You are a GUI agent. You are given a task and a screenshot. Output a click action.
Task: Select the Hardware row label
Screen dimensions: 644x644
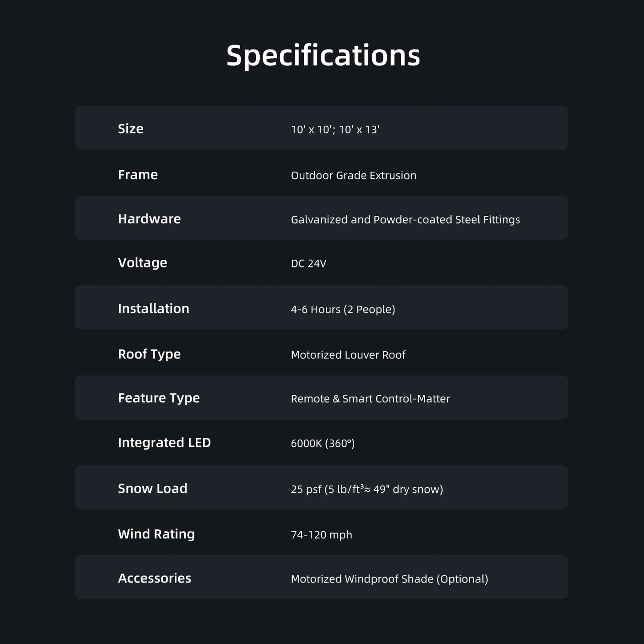[149, 219]
